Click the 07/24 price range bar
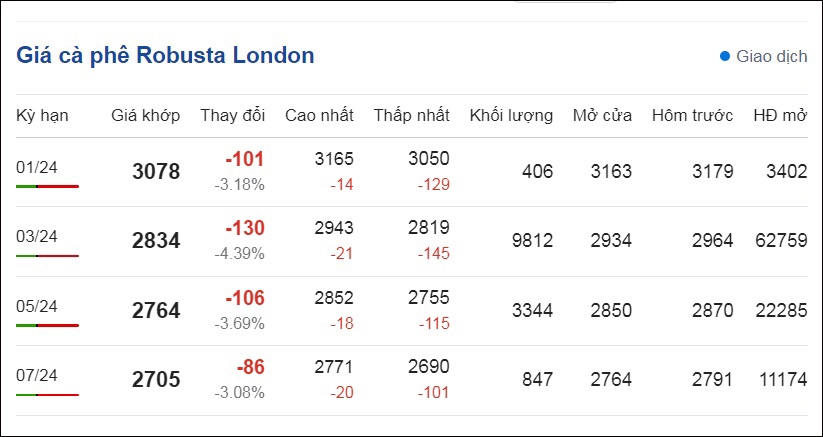The width and height of the screenshot is (823, 437). 47,395
